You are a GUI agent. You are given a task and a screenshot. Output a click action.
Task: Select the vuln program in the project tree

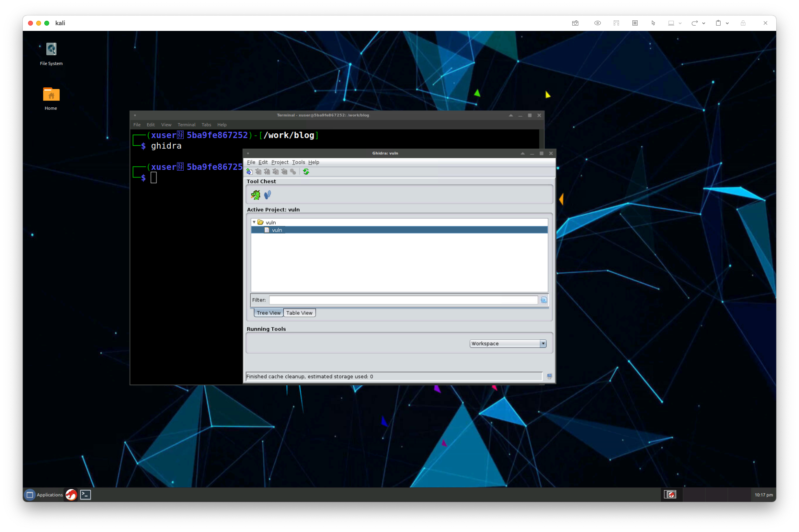(x=277, y=230)
